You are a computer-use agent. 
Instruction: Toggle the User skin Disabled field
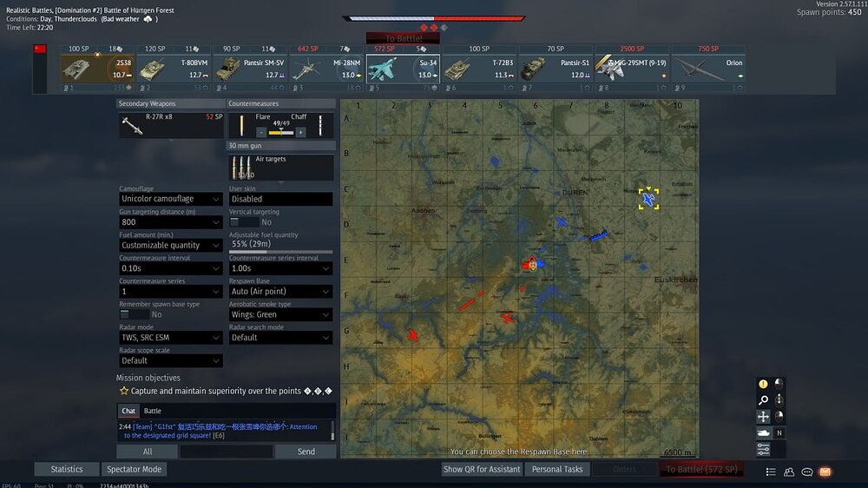(280, 199)
